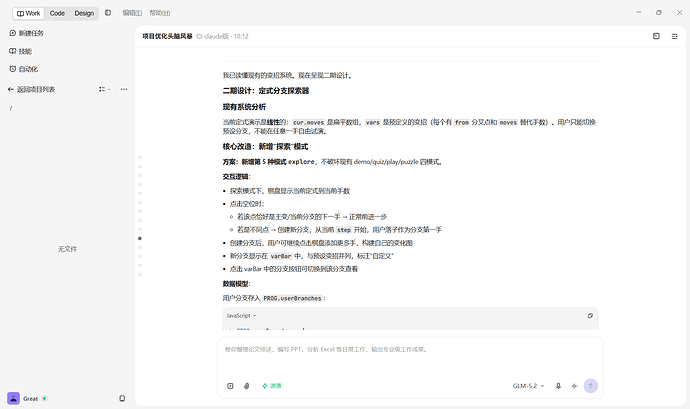
Task: Jump to the topmost message navigation dot
Action: pyautogui.click(x=140, y=157)
